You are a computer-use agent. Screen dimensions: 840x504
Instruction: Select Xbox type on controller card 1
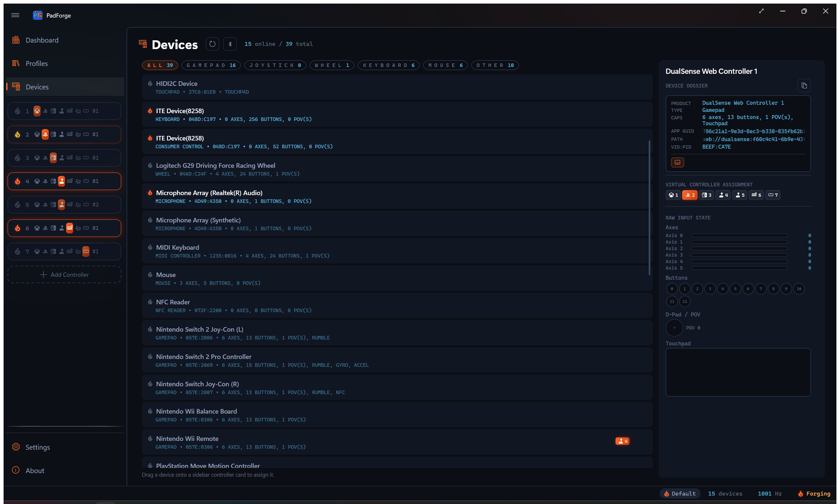click(37, 111)
